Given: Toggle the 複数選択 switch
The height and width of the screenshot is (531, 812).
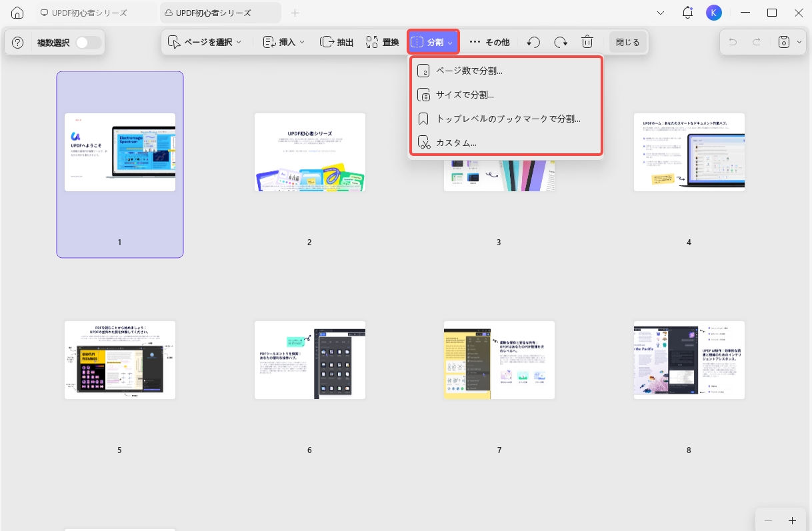Looking at the screenshot, I should coord(88,43).
